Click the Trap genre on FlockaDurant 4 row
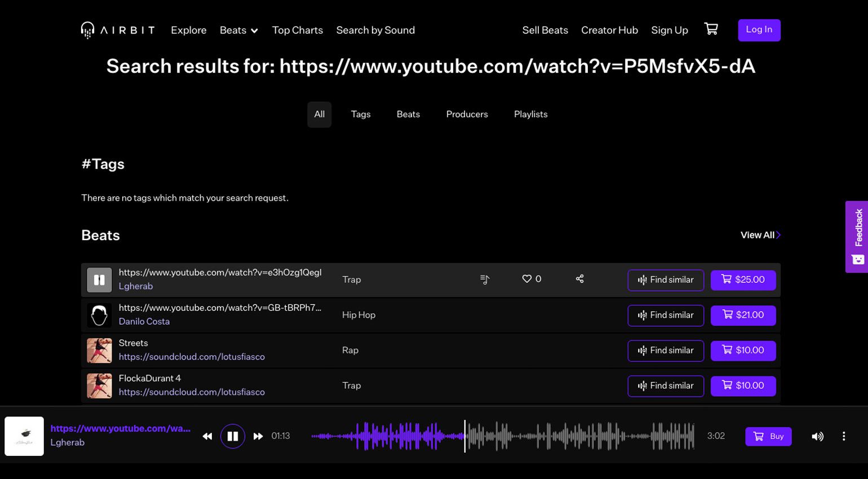 tap(351, 385)
